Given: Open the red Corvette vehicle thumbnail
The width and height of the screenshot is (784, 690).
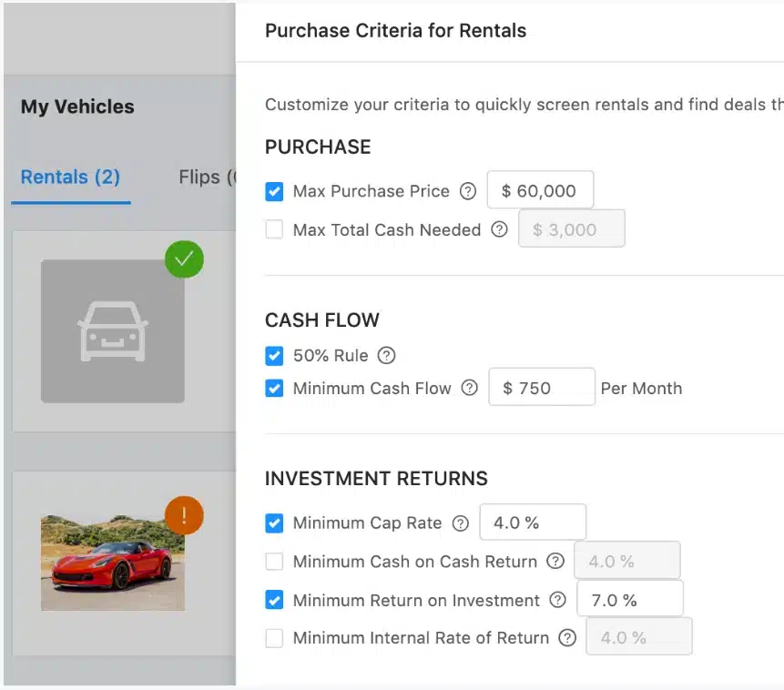Looking at the screenshot, I should [x=112, y=563].
